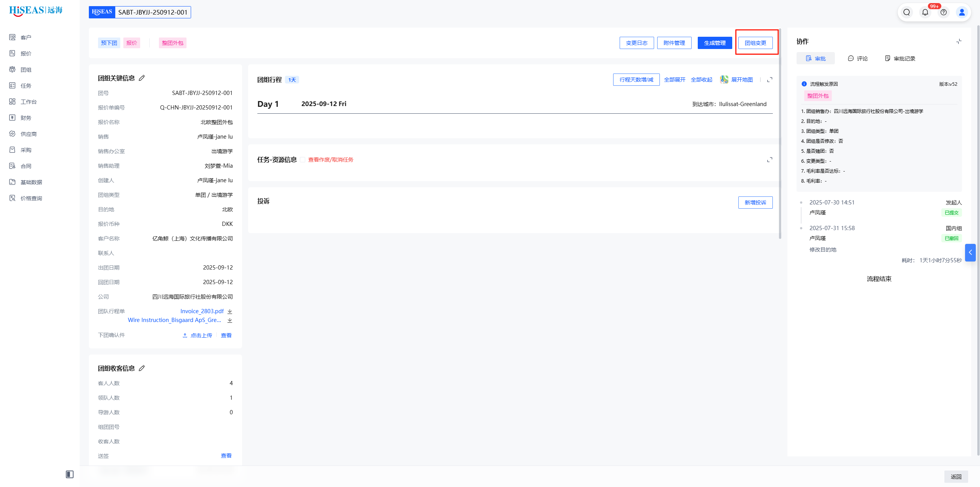Expand the 团组行程 panel to fullscreen
Image resolution: width=980 pixels, height=487 pixels.
click(x=769, y=80)
